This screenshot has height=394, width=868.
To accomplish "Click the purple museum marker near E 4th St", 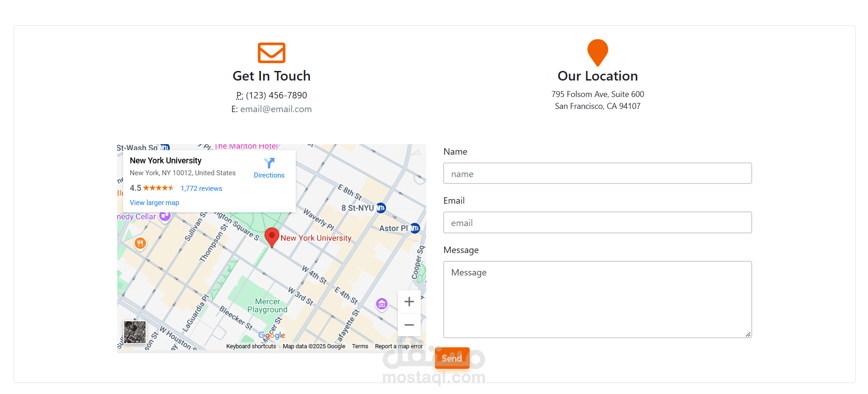I will [382, 303].
